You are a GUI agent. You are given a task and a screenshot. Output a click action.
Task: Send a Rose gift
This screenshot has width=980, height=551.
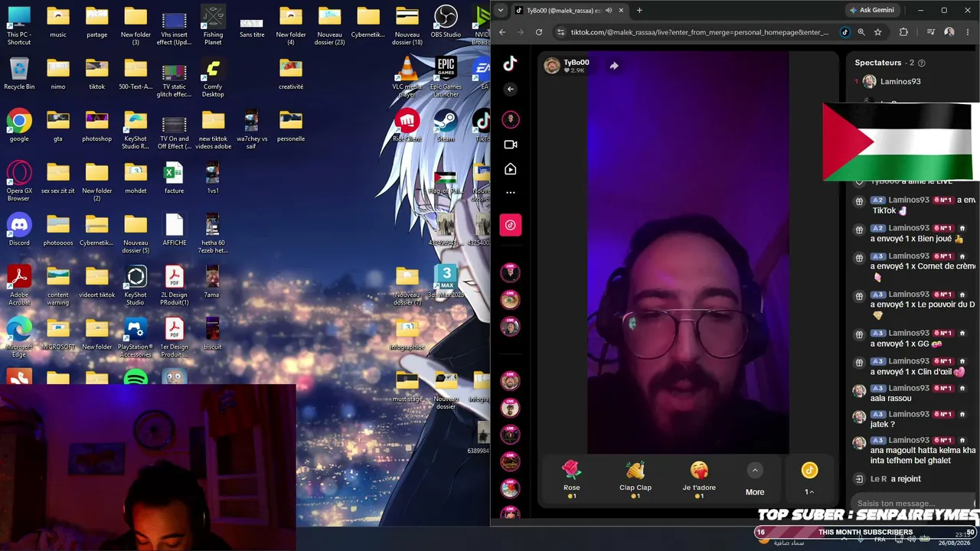572,480
